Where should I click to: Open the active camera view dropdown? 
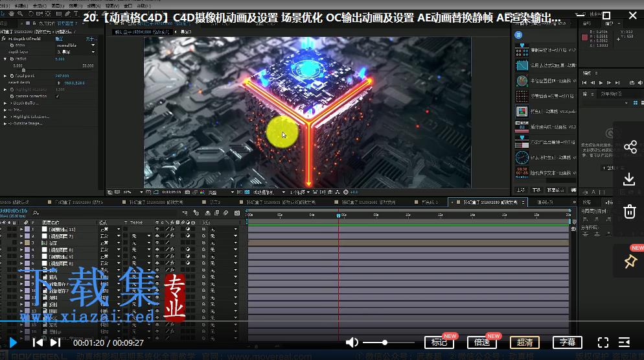point(269,192)
